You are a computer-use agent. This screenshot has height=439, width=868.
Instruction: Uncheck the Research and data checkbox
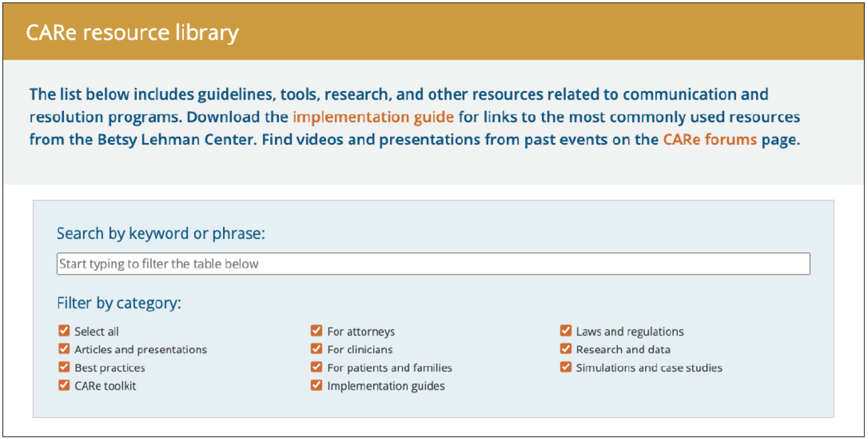tap(566, 348)
